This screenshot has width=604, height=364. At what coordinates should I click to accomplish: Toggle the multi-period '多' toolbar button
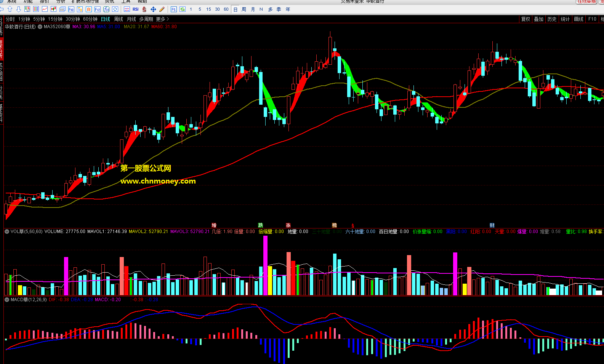coord(270,9)
